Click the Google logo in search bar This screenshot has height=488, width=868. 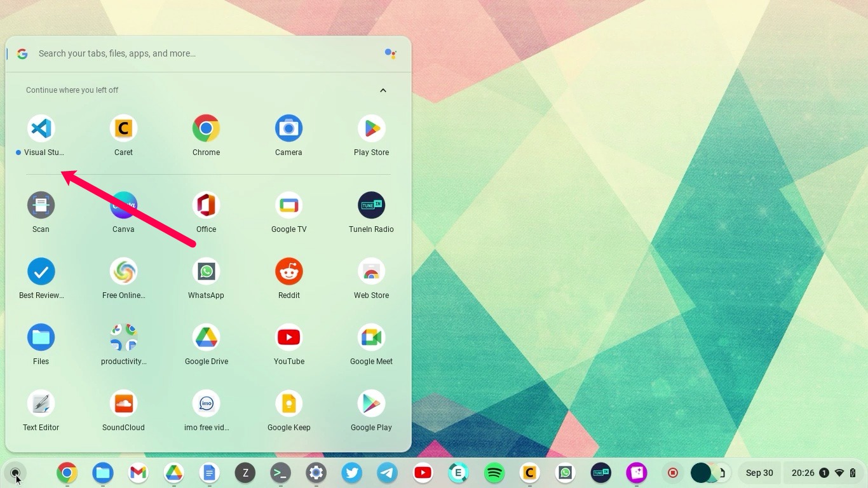[x=22, y=54]
